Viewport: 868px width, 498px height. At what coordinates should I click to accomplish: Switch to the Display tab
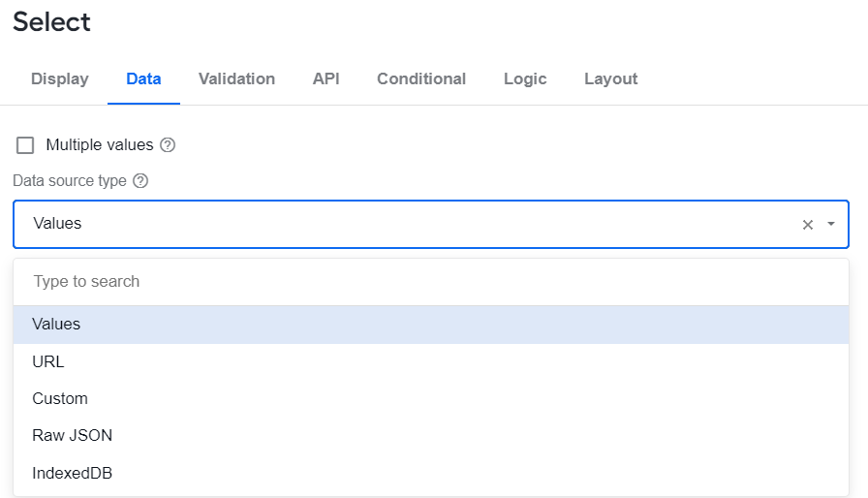click(60, 78)
